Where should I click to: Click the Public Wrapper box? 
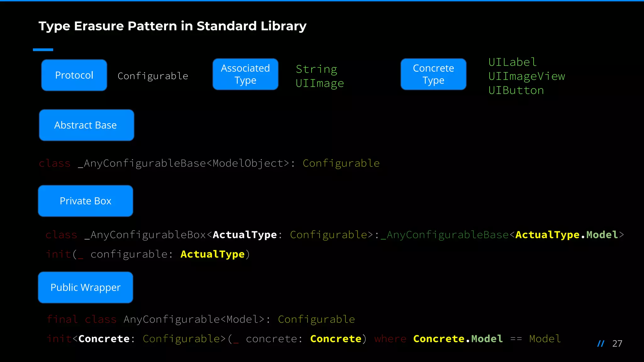click(86, 288)
